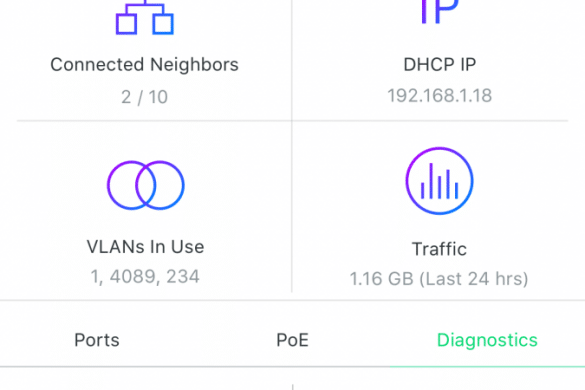This screenshot has height=390, width=585.
Task: Click the Traffic label text
Action: tap(439, 249)
